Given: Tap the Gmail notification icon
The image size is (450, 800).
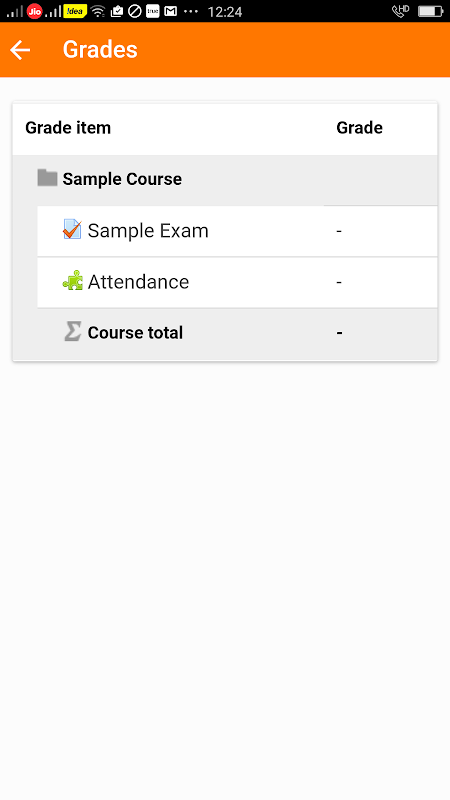Looking at the screenshot, I should tap(170, 11).
